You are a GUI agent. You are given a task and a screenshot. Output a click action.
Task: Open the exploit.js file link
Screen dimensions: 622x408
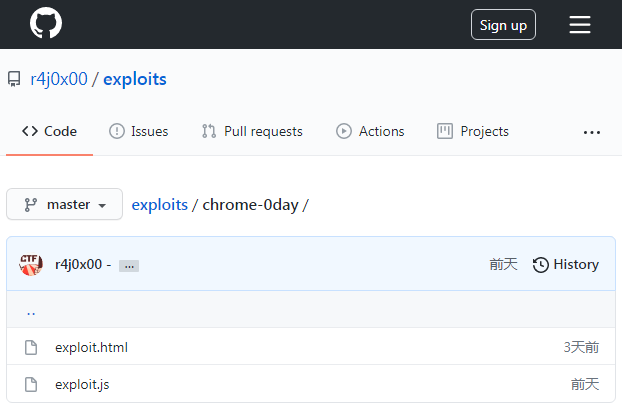82,384
